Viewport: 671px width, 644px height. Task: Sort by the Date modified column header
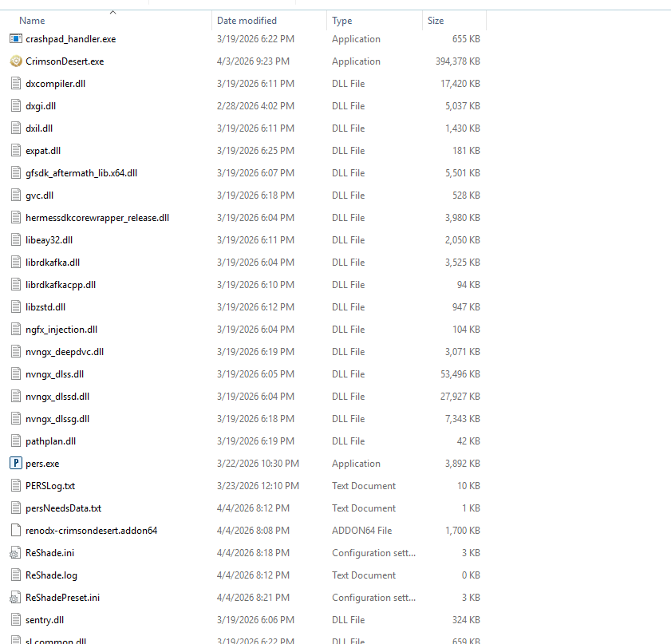[x=247, y=21]
